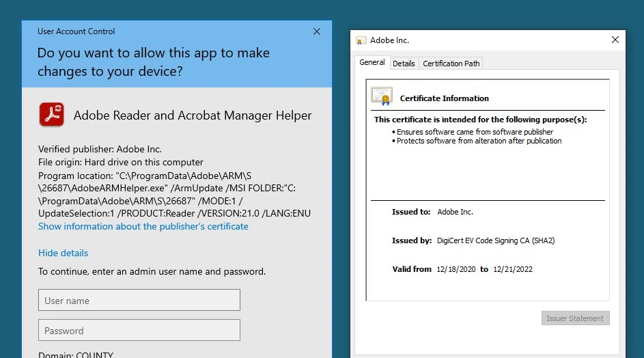Click 'File origin: Hard drive on this computer'
Viewport: 644px width, 358px height.
121,162
